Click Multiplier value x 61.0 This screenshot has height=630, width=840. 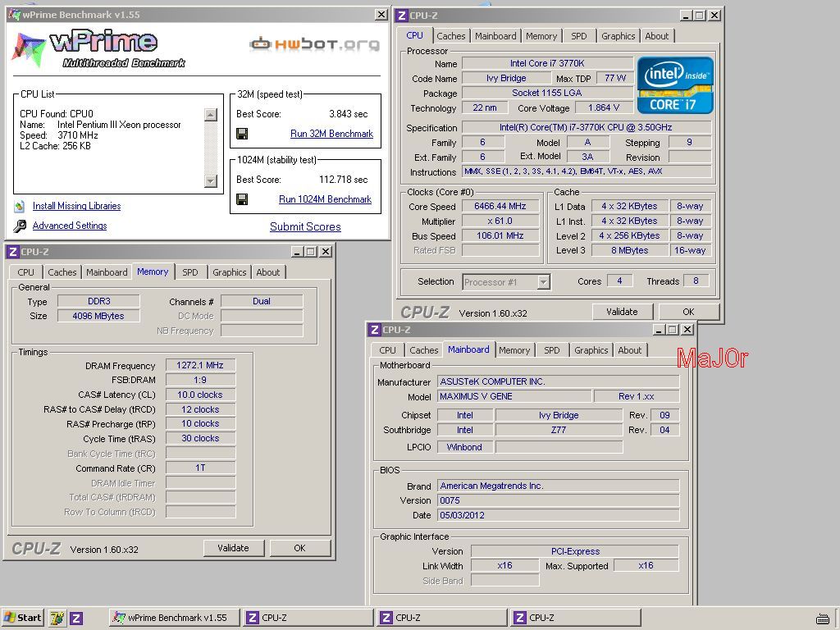click(x=500, y=221)
